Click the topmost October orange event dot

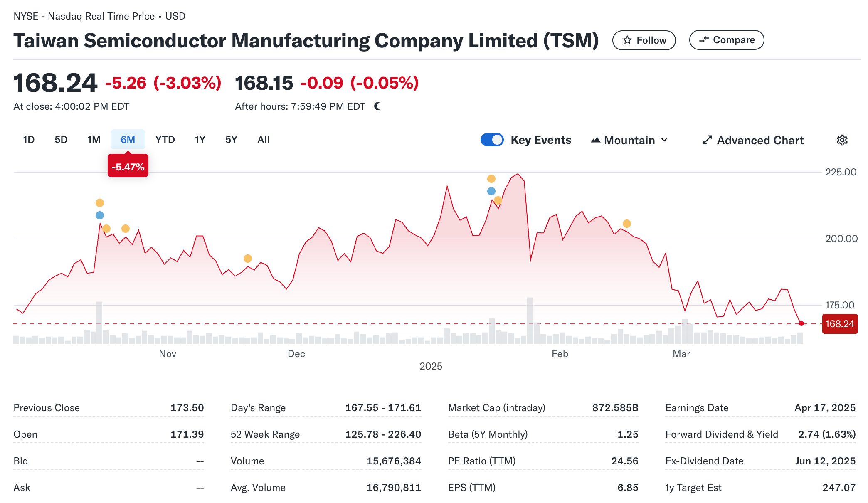(100, 203)
